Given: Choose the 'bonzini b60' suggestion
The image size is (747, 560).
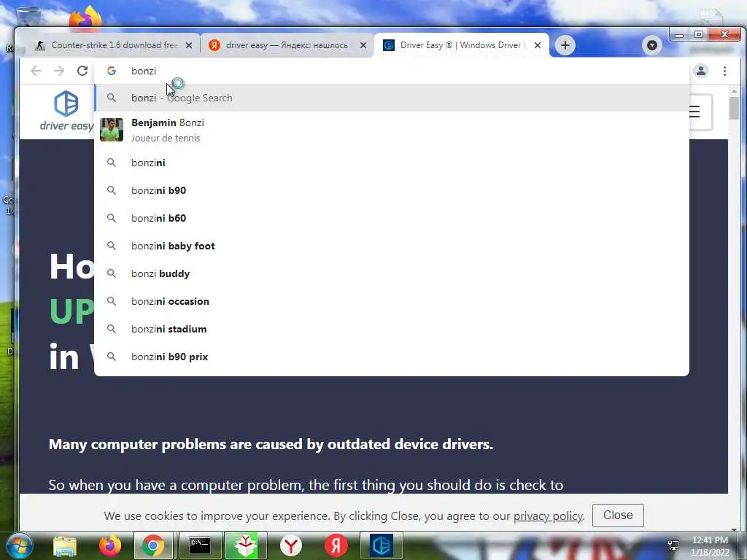Looking at the screenshot, I should [392, 218].
